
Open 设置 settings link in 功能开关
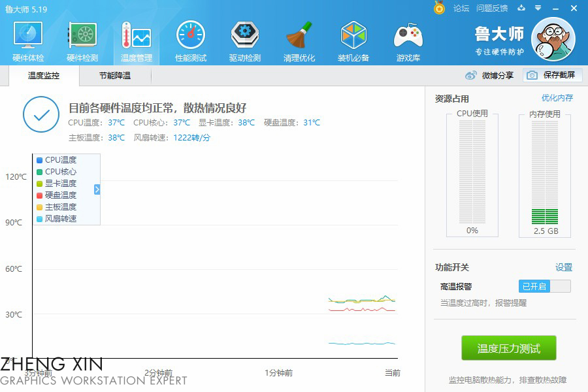coord(564,267)
